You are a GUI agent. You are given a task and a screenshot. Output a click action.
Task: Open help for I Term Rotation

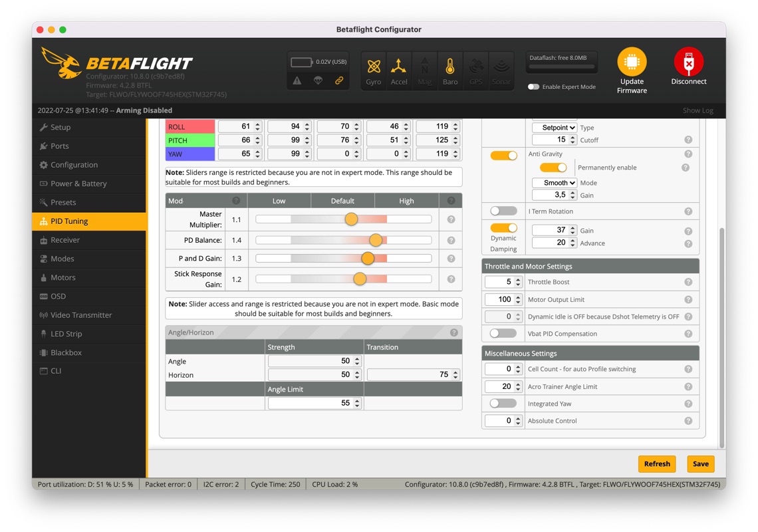tap(688, 211)
